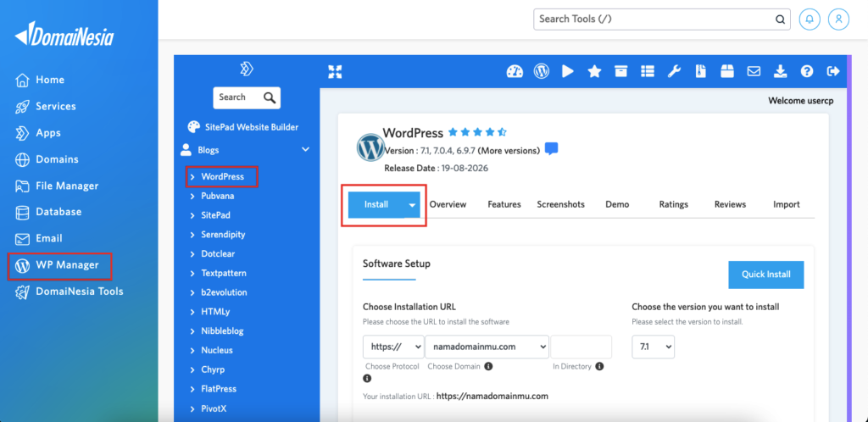
Task: Select Nucleus in the Blogs list
Action: pos(216,350)
